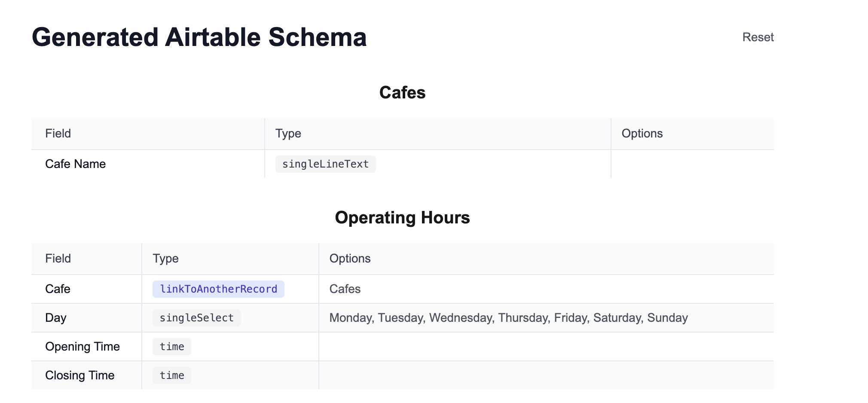Click the Cafes table title
The height and width of the screenshot is (403, 868).
pos(402,92)
